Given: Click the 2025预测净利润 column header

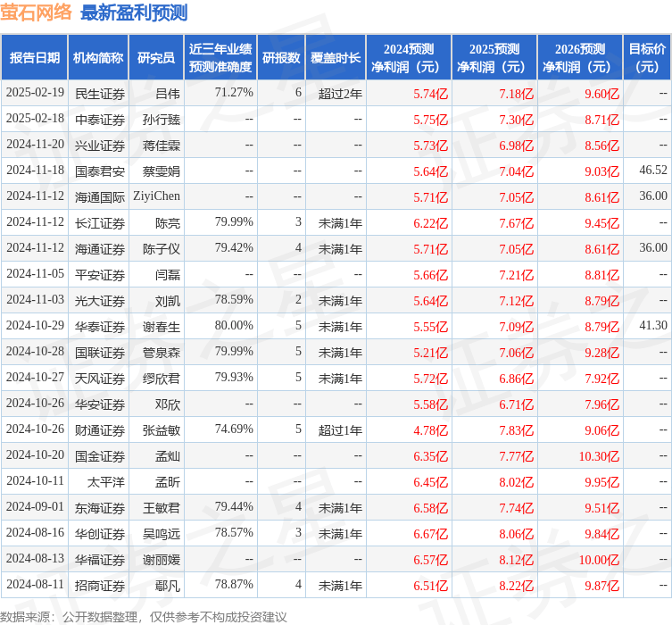Looking at the screenshot, I should point(494,57).
